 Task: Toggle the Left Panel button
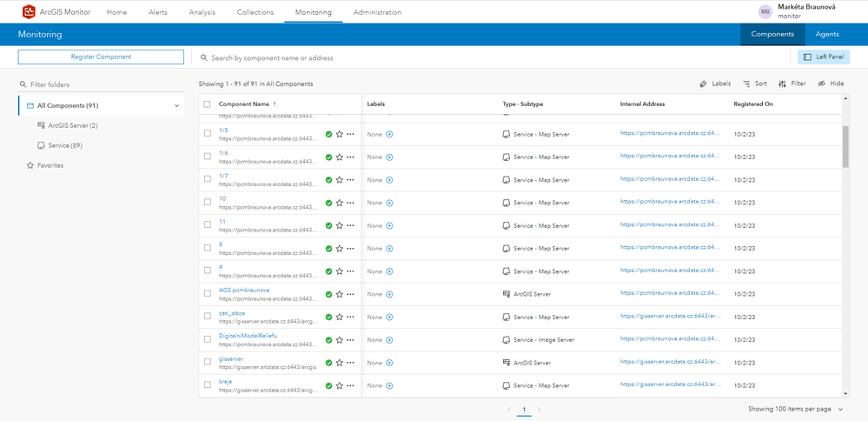click(x=823, y=57)
